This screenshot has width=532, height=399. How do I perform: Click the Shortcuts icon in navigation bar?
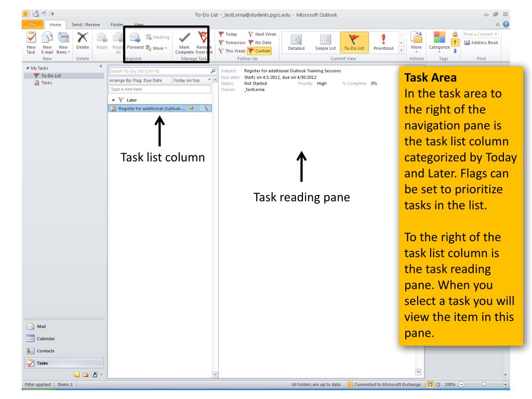point(95,375)
